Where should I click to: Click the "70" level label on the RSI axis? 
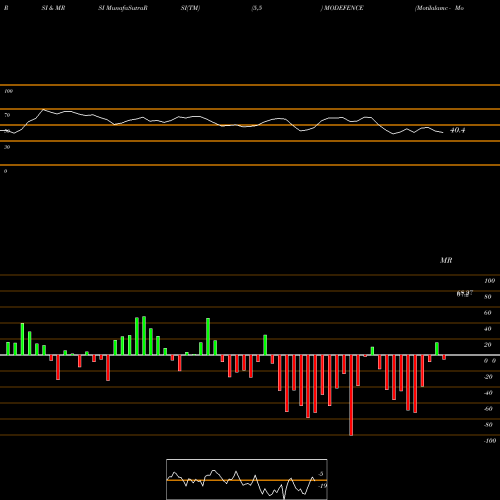[x=7, y=115]
